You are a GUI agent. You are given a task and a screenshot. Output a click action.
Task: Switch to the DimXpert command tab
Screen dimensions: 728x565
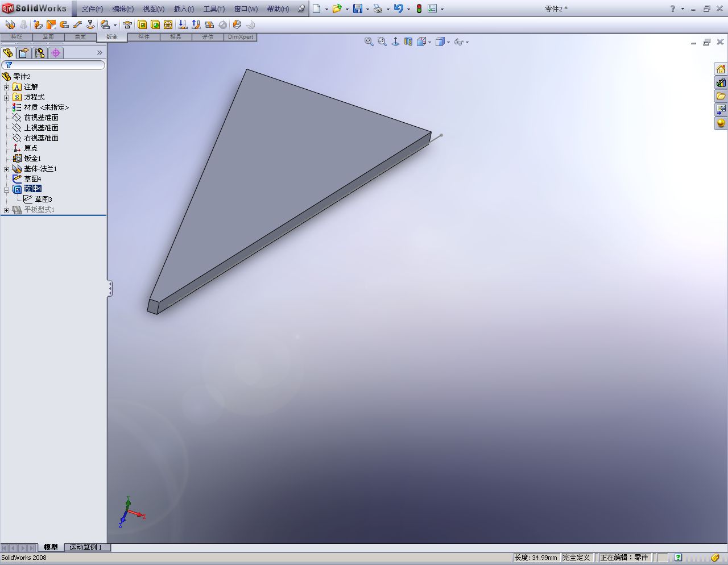[241, 37]
